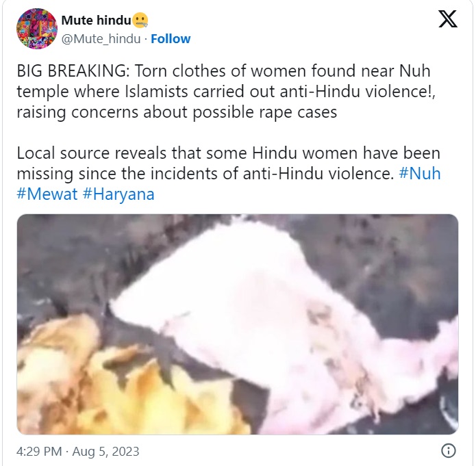The width and height of the screenshot is (476, 466).
Task: Click the 'raising concerns about possible' text line
Action: [177, 112]
